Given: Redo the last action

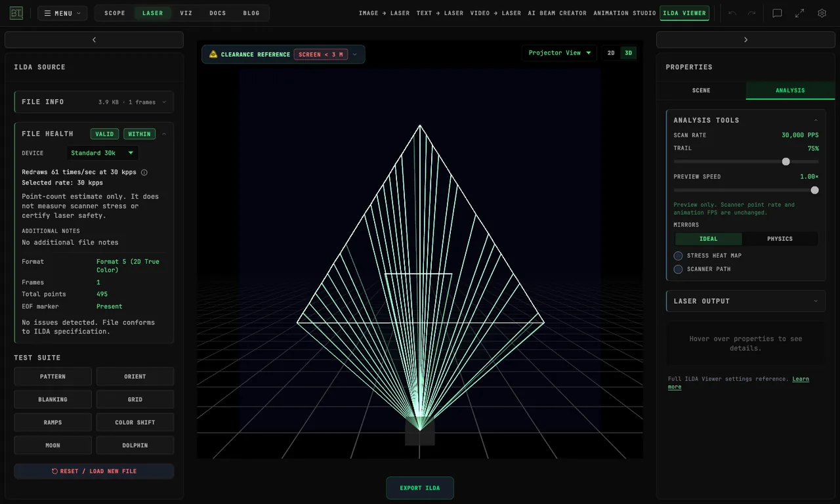Looking at the screenshot, I should pos(751,13).
